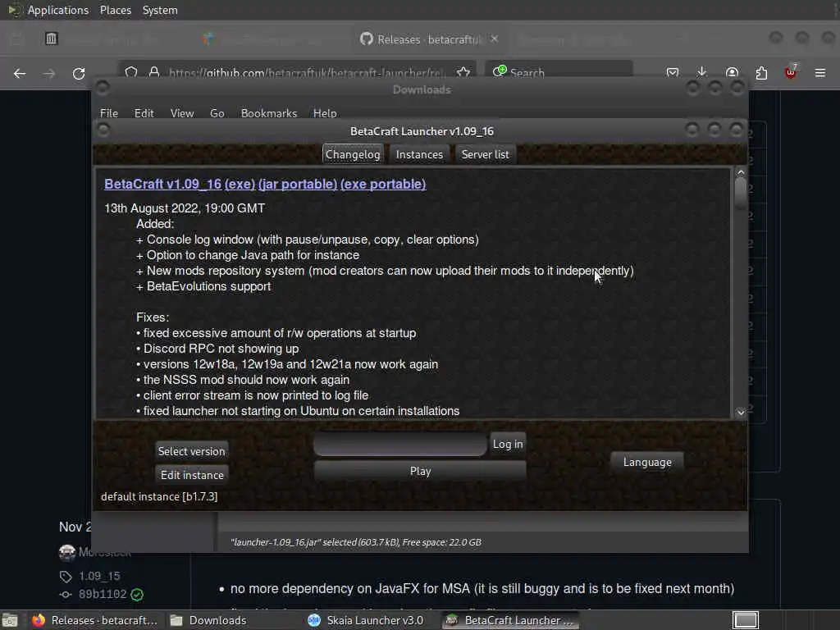Open the Go menu in Downloads window
The image size is (840, 630).
tap(217, 113)
